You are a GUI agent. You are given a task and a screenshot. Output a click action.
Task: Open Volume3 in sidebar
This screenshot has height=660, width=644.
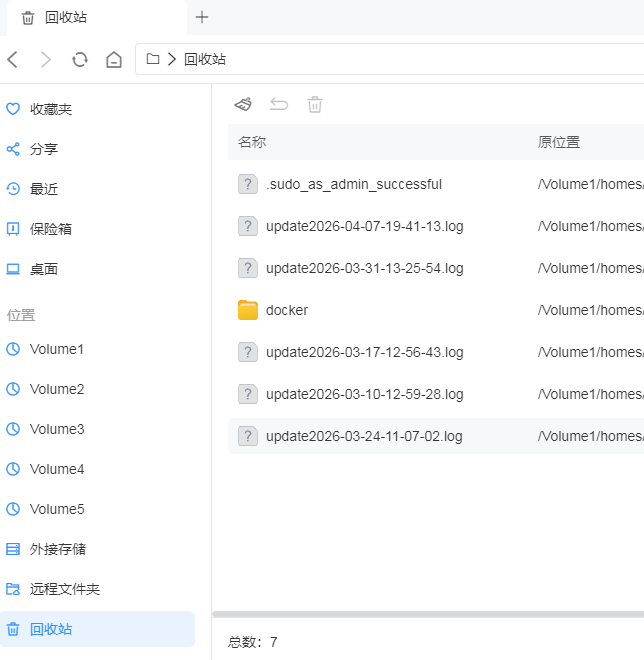click(x=98, y=429)
